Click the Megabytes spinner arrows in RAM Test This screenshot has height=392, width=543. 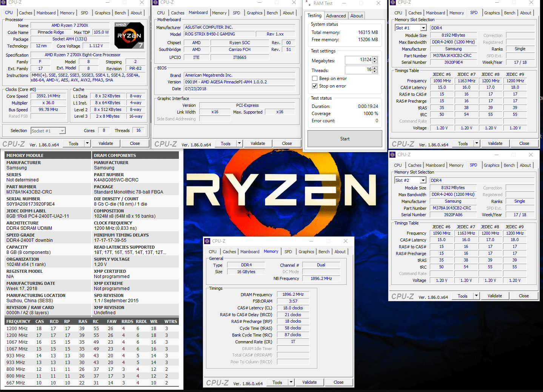coord(375,60)
